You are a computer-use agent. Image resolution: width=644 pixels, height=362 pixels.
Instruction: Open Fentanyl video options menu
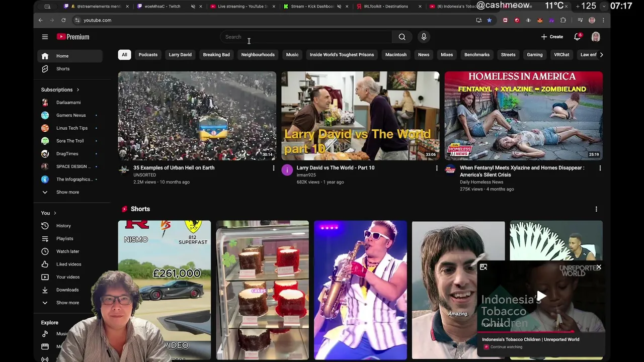coord(600,168)
